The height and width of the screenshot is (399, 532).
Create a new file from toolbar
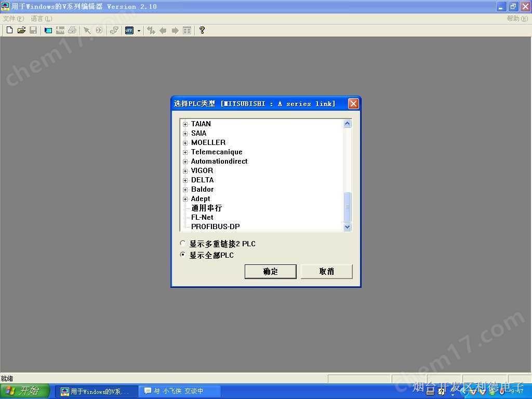tap(9, 30)
